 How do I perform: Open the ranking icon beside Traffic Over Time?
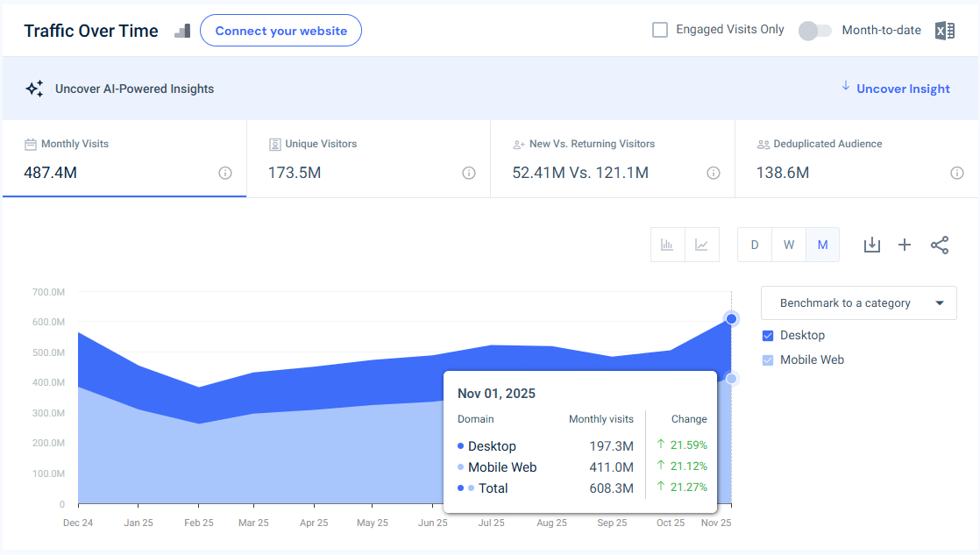[181, 31]
